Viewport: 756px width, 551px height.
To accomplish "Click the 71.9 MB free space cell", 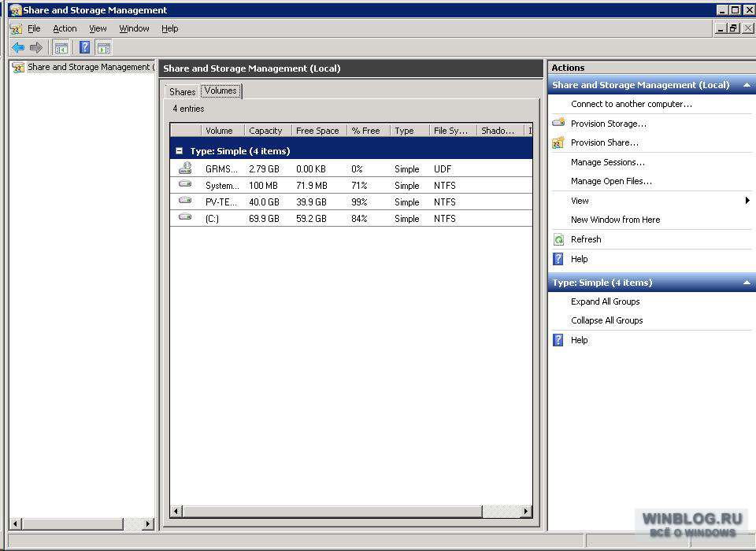I will pos(312,186).
